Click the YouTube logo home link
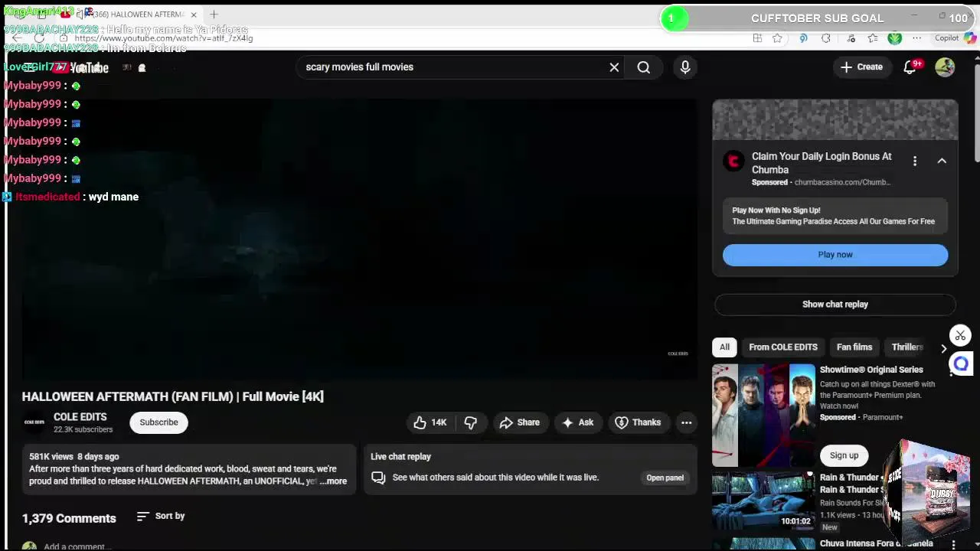Viewport: 980px width, 551px height. click(80, 67)
